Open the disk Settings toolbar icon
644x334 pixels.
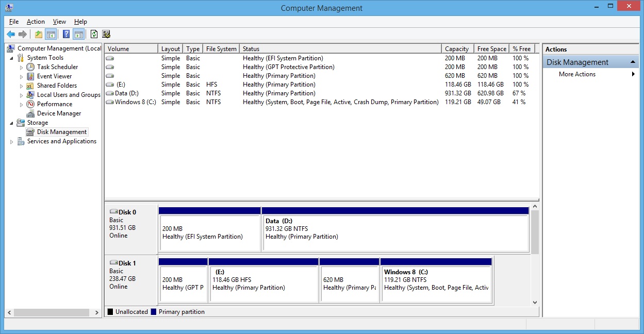point(106,35)
